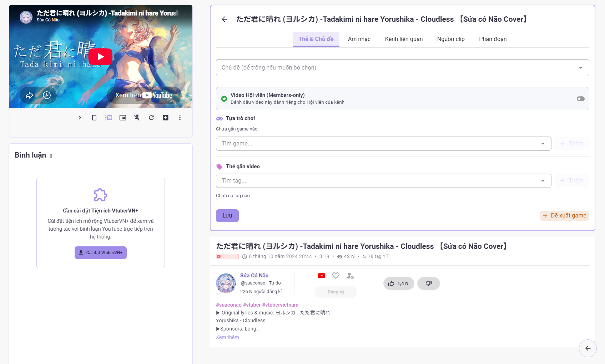Play the YouTube video
The width and height of the screenshot is (605, 364).
coord(100,57)
